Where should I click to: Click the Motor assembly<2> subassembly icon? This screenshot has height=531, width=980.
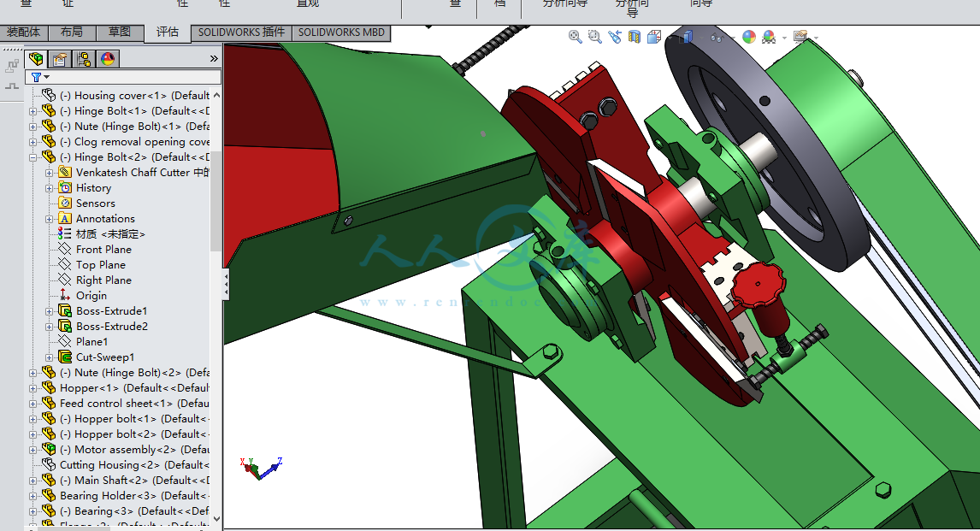click(x=49, y=449)
